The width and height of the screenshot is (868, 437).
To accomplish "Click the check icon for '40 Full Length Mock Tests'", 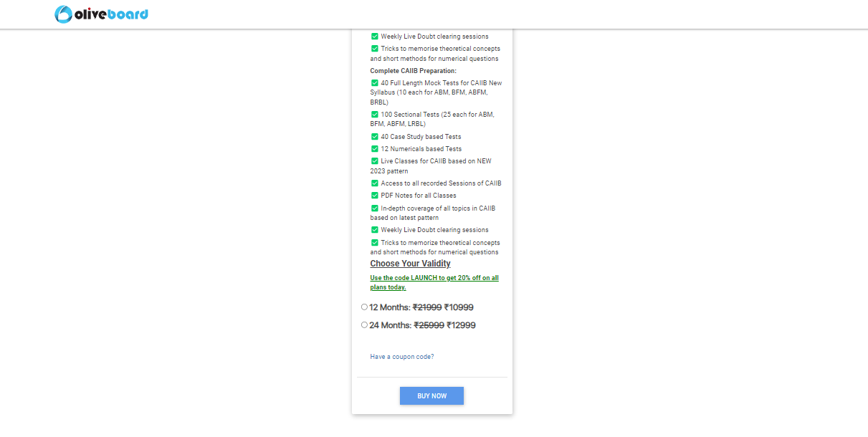I will click(x=375, y=83).
